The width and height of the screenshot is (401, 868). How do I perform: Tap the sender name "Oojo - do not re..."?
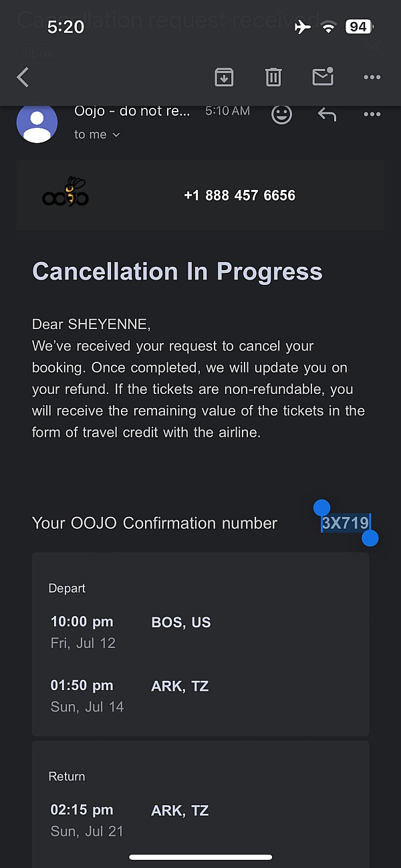pos(132,111)
